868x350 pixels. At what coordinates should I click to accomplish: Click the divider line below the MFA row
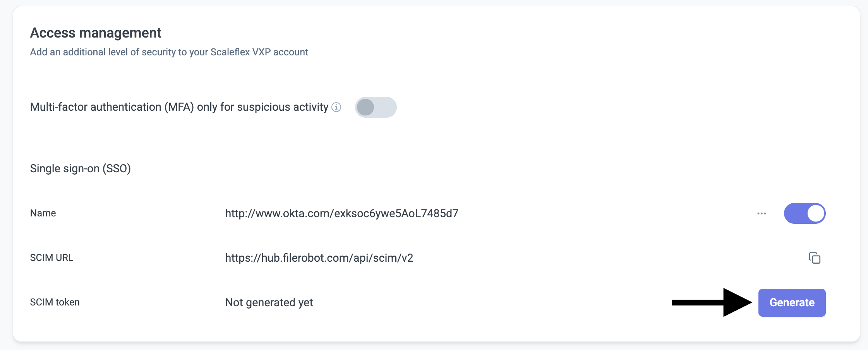pos(436,138)
